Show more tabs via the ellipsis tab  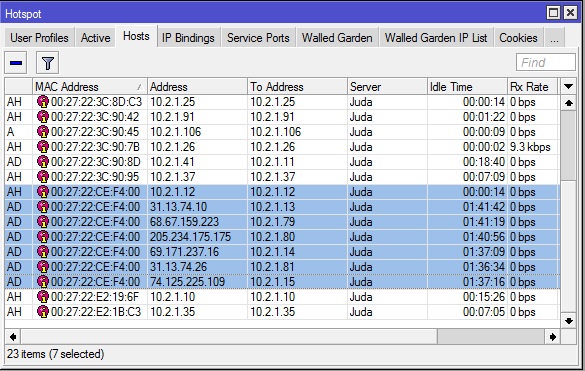[x=554, y=38]
